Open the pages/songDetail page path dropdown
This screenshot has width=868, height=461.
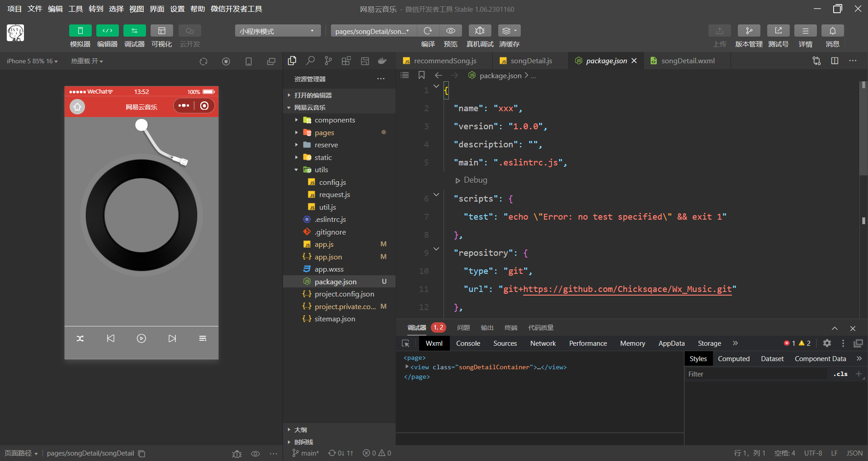(x=373, y=31)
